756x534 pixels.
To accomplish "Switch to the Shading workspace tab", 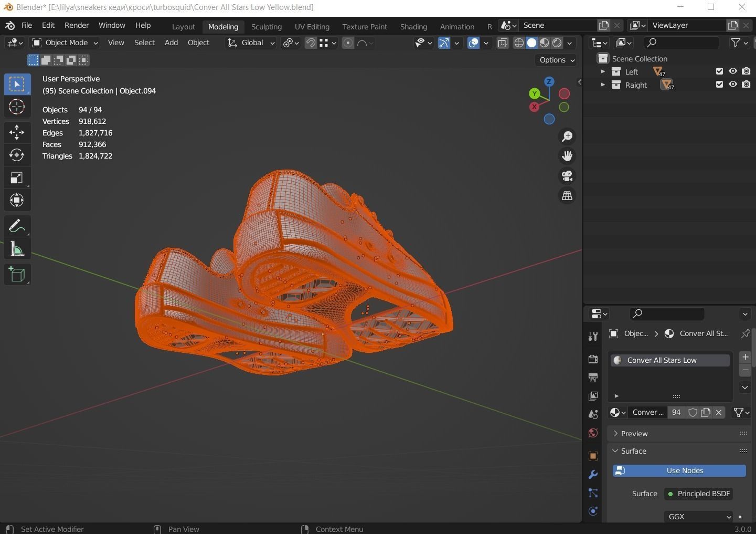I will click(x=413, y=26).
